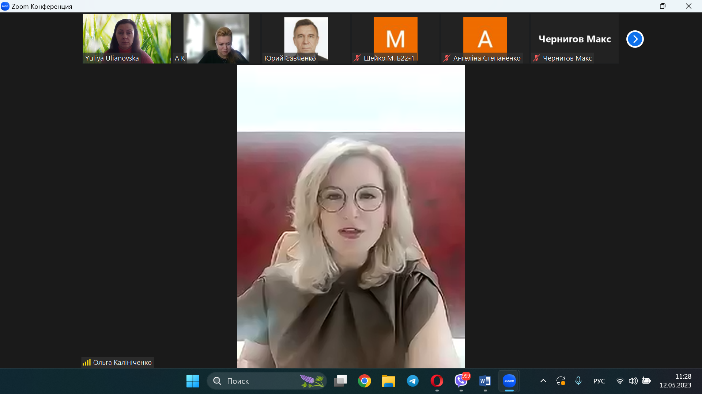This screenshot has width=702, height=394.
Task: Toggle the microphone tray icon
Action: click(578, 381)
